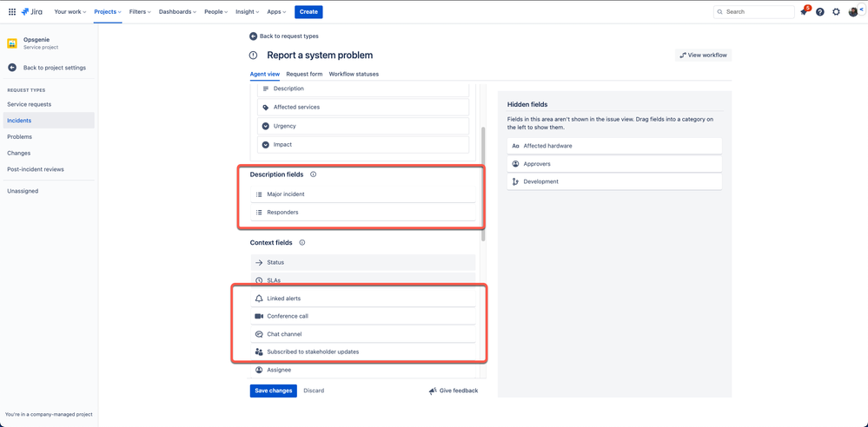Viewport: 868px width, 427px height.
Task: Click the Back to request types link
Action: coord(289,36)
